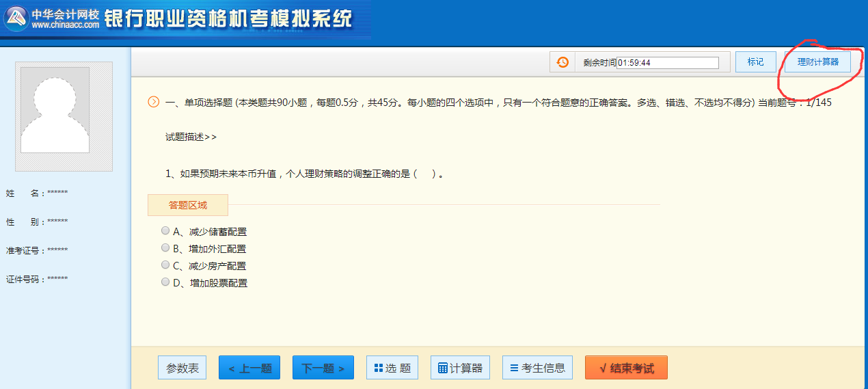Select option A 减少储蓄配置
Image resolution: width=868 pixels, height=389 pixels.
point(165,231)
